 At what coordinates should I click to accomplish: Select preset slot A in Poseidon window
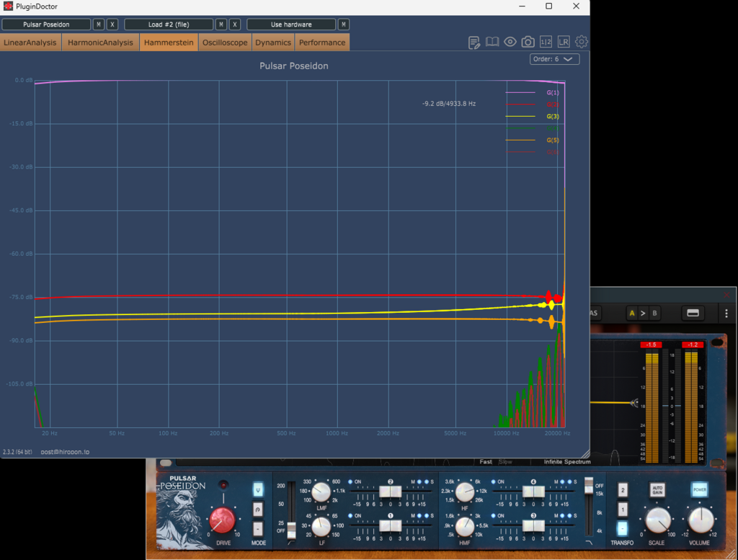pos(632,314)
